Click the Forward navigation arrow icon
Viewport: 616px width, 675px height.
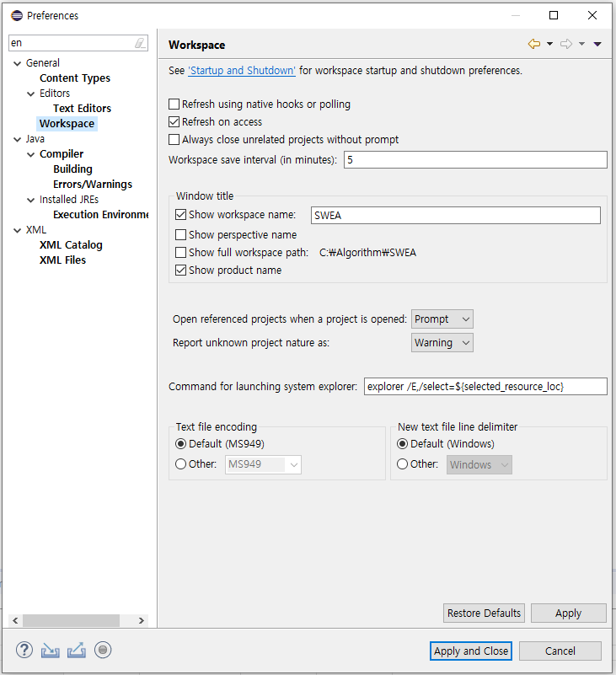point(566,44)
